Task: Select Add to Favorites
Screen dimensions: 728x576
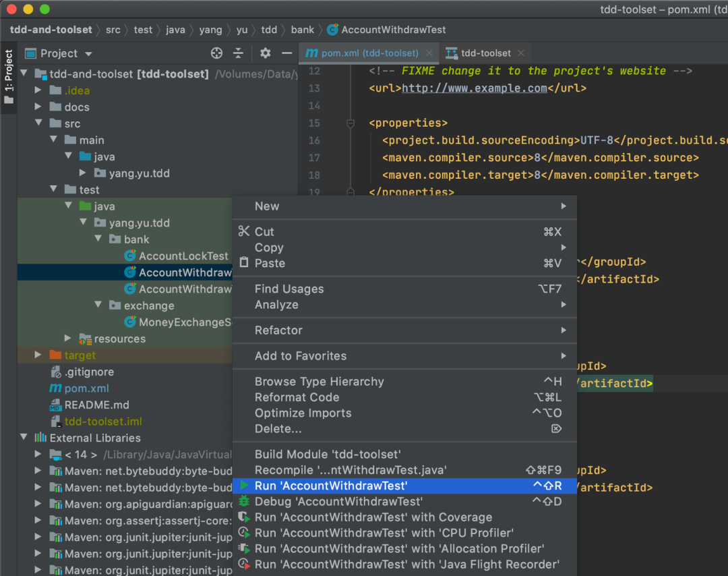Action: coord(404,356)
